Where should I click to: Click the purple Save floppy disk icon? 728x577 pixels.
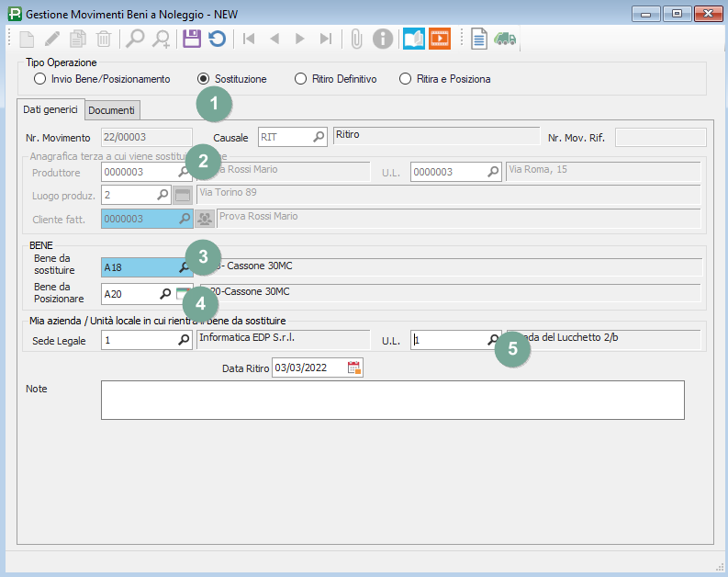click(x=191, y=39)
